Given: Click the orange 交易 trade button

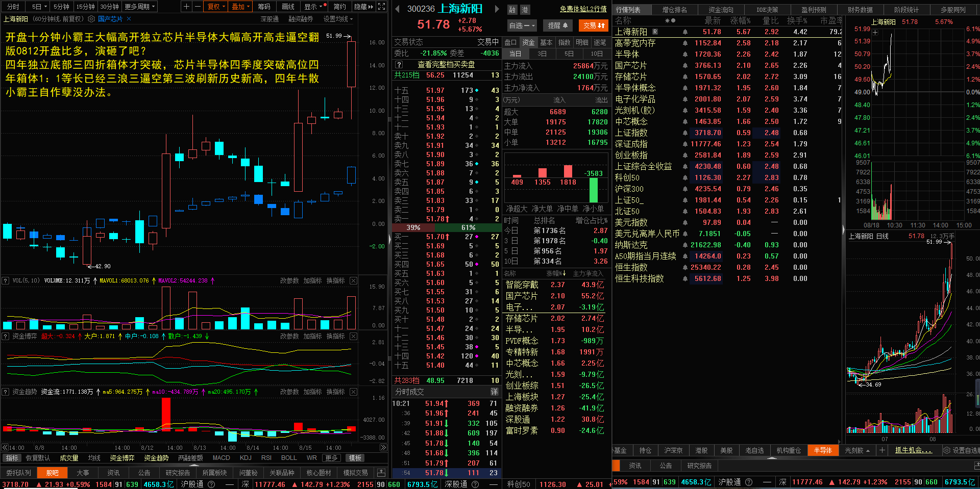Looking at the screenshot, I should [x=594, y=25].
